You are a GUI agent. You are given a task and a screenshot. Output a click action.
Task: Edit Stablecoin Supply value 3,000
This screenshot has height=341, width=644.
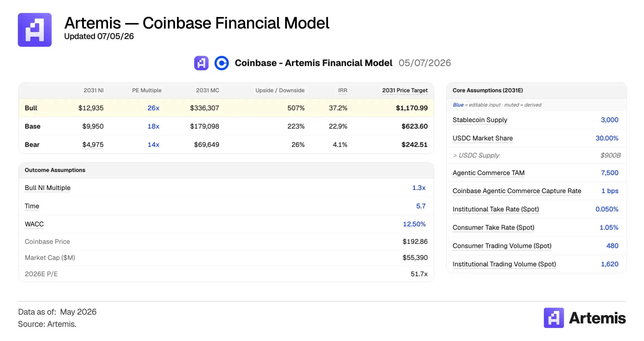coord(610,120)
